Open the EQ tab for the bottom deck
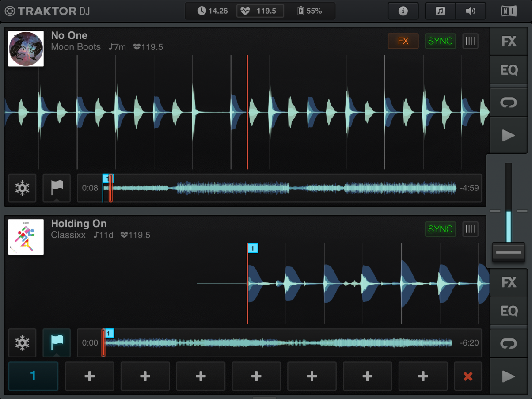The image size is (532, 399). (509, 311)
